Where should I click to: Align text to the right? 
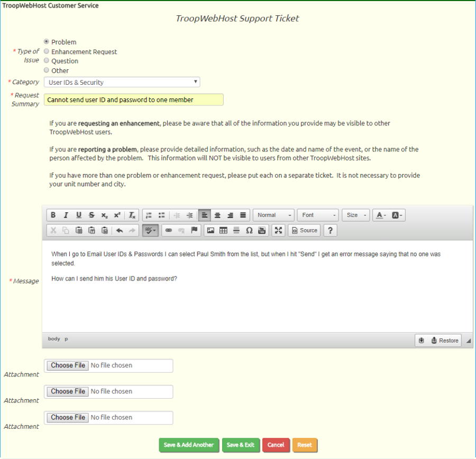pos(230,215)
